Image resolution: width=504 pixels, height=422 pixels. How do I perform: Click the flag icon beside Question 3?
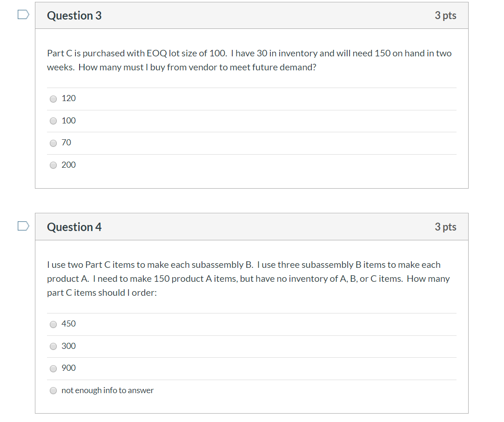[22, 14]
